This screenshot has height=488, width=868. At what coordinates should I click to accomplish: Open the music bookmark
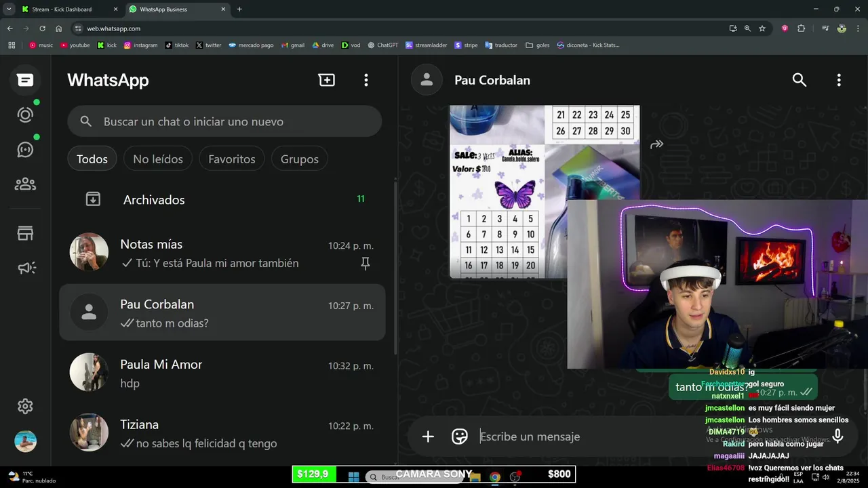click(x=41, y=45)
